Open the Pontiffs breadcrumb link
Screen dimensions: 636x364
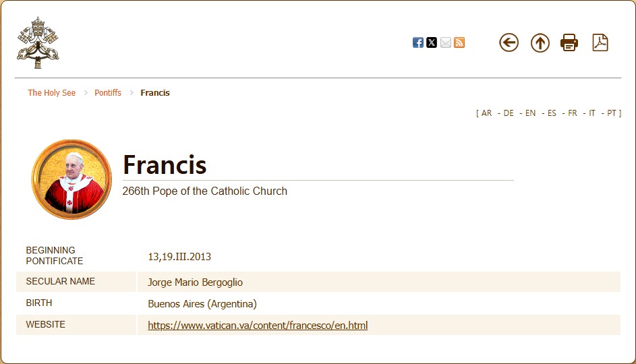(108, 93)
